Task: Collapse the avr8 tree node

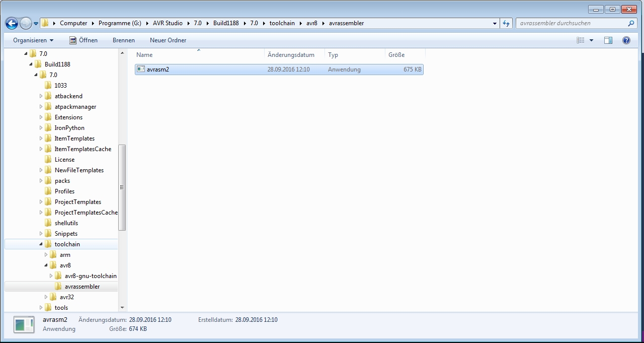Action: [x=46, y=265]
